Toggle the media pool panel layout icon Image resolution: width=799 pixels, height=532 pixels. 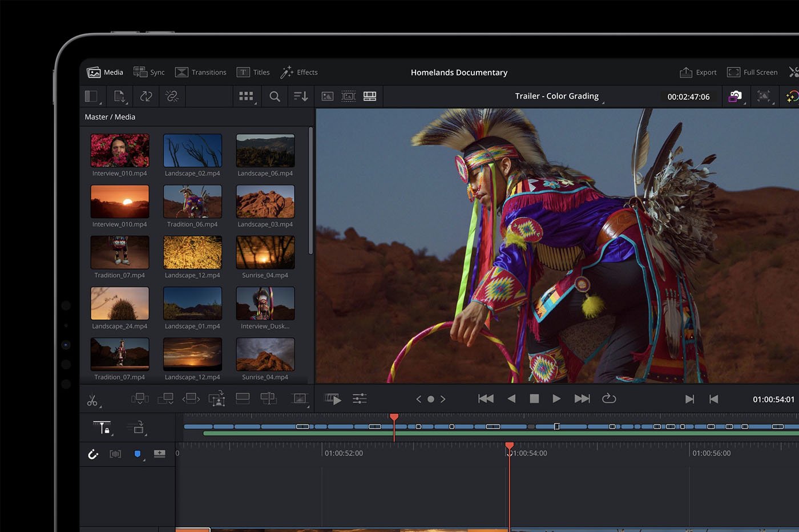coord(92,96)
